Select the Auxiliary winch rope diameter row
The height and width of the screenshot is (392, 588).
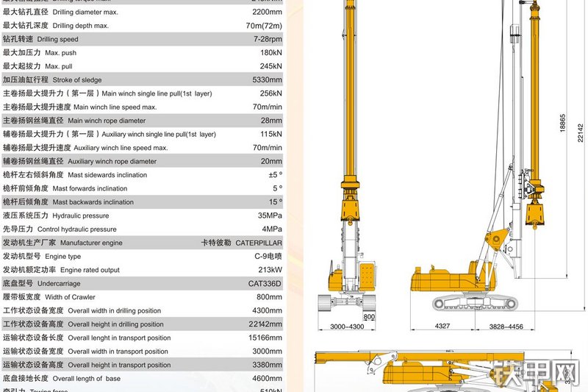point(142,161)
